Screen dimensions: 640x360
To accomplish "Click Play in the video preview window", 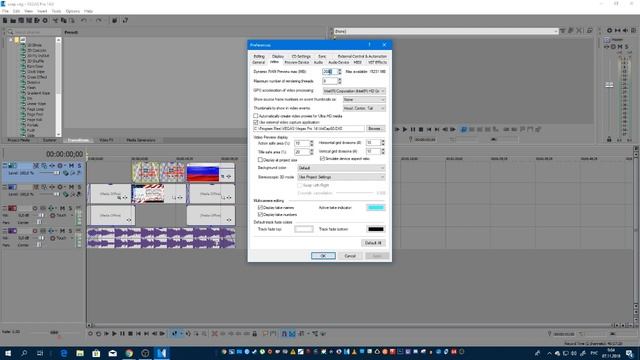I will (x=405, y=129).
